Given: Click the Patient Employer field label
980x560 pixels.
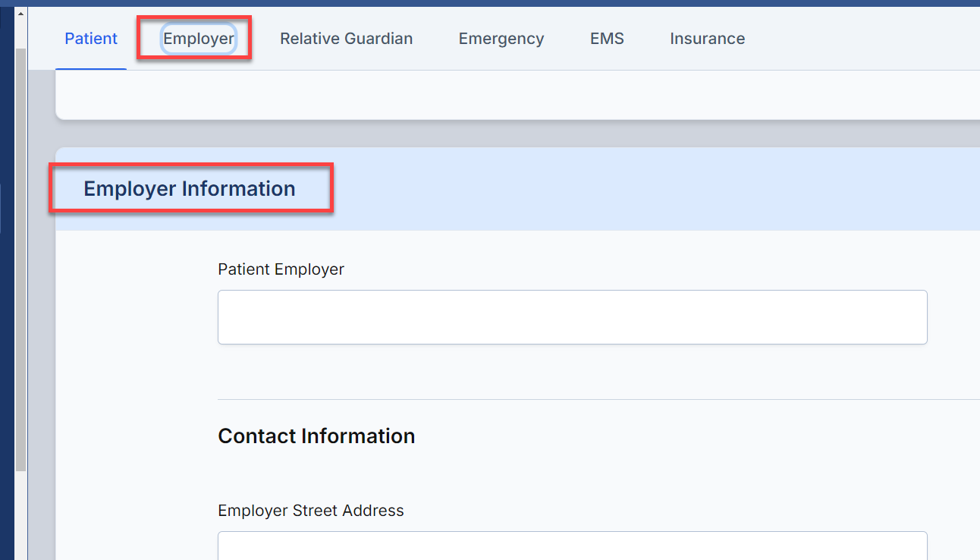Looking at the screenshot, I should click(x=281, y=269).
